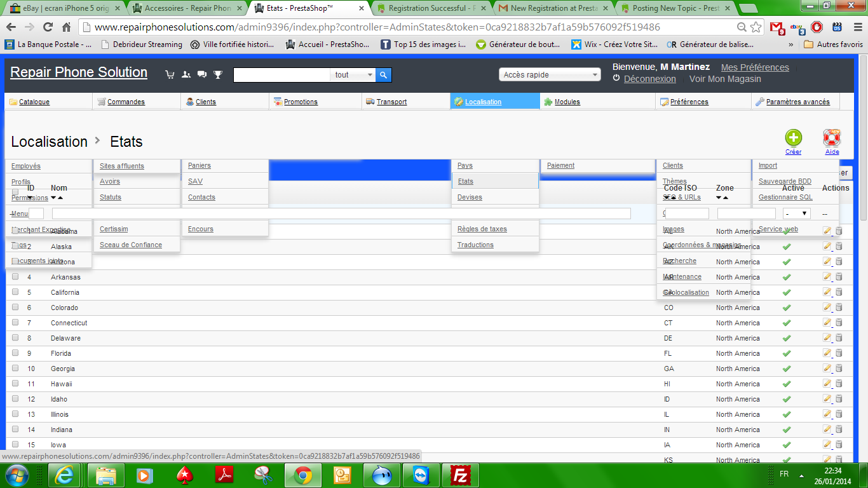Open the Promotions menu tab
Viewport: 868px width, 488px height.
(x=314, y=102)
